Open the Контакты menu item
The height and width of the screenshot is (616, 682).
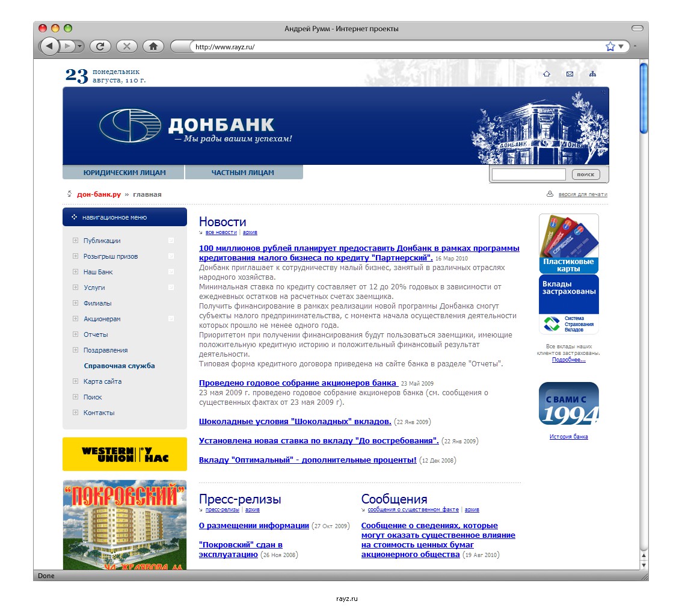pos(99,413)
